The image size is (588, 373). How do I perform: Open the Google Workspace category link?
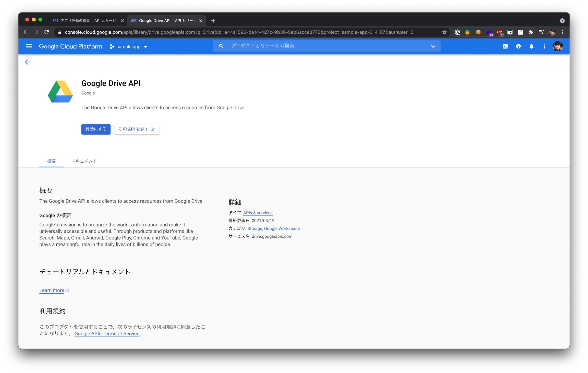tap(282, 228)
